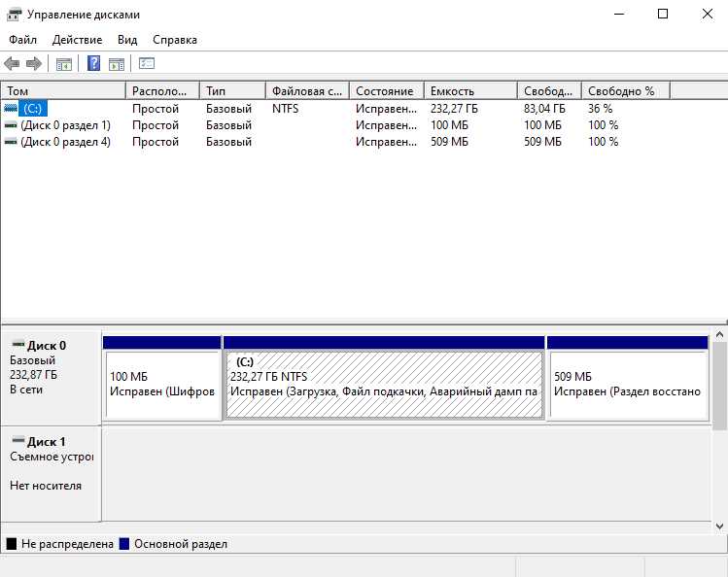Select the Диск 0 раздел 4 row

pos(311,142)
